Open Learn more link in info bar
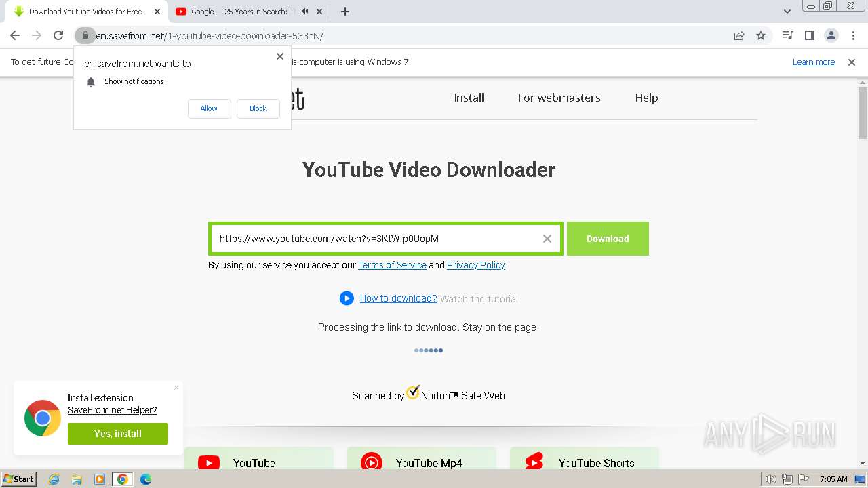The image size is (868, 488). pyautogui.click(x=814, y=62)
